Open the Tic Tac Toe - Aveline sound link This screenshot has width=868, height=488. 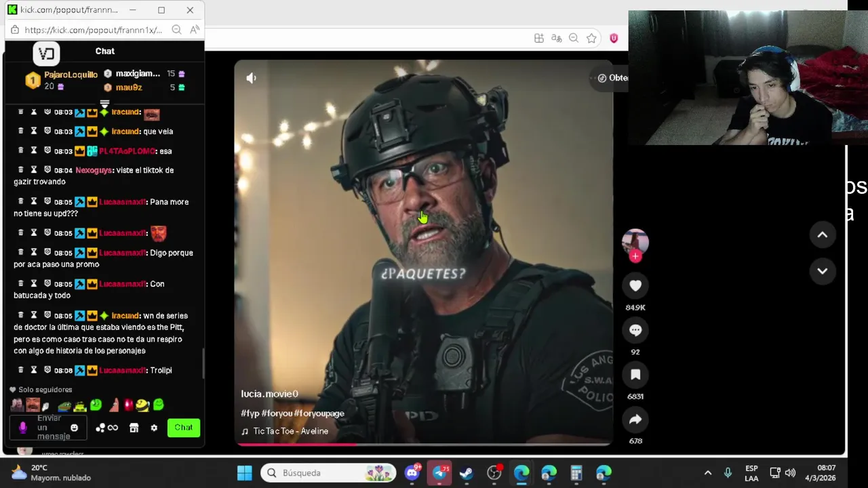pyautogui.click(x=290, y=431)
